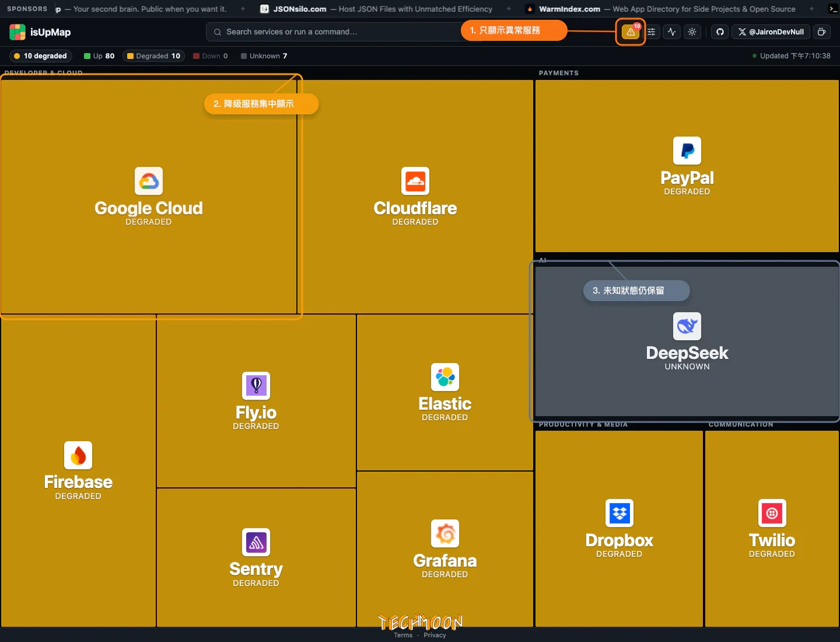Screen dimensions: 840x642
Task: Open the @JaironDevNull X profile
Action: [x=771, y=32]
